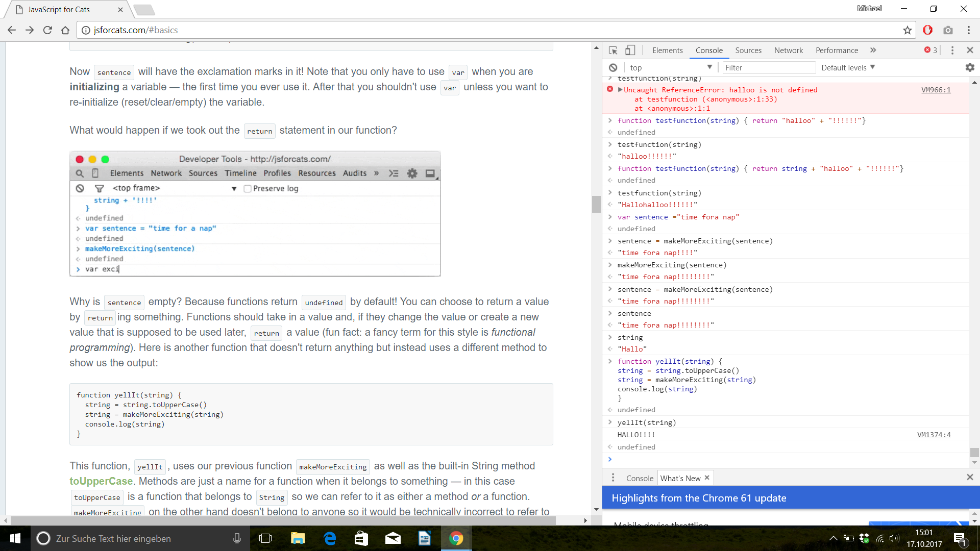Toggle the device toolbar in DevTools
The height and width of the screenshot is (551, 980).
point(630,50)
